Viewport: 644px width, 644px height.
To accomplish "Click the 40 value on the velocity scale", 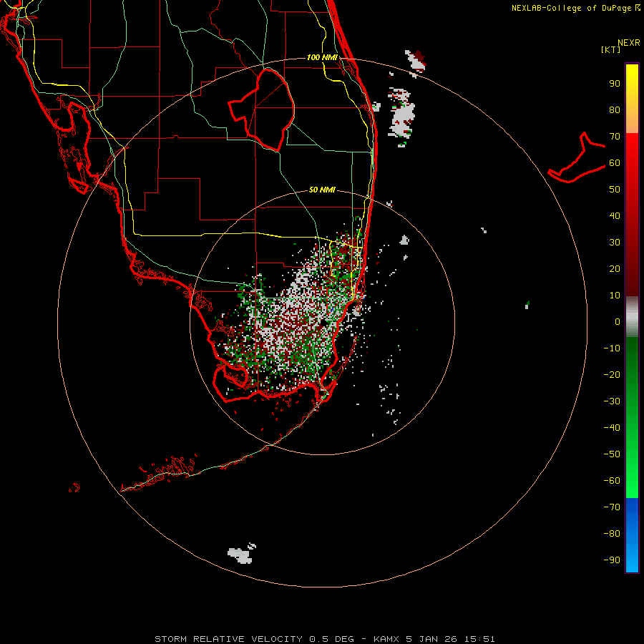I will [x=615, y=216].
